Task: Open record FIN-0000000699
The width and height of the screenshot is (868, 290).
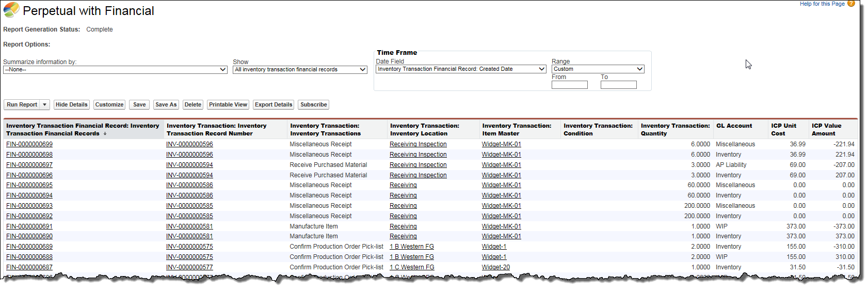Action: (x=29, y=144)
